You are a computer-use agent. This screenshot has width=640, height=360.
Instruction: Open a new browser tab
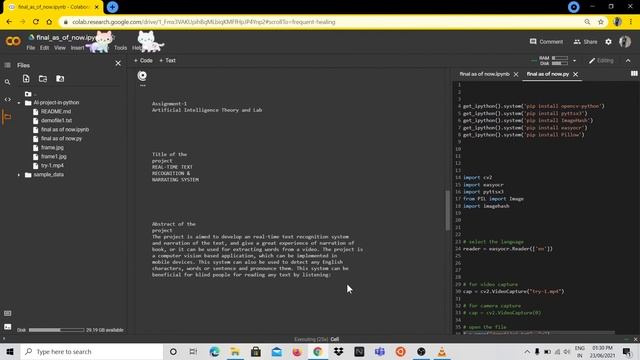pos(112,7)
